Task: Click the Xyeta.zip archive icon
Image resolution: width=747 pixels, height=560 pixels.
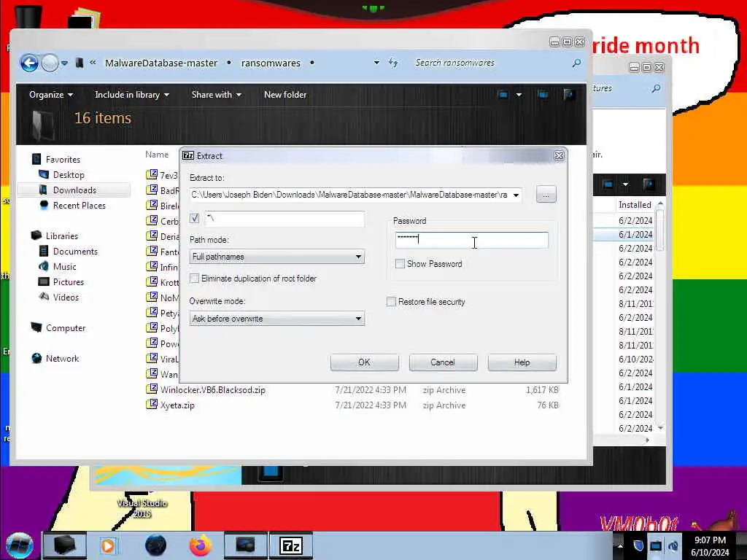Action: [152, 404]
